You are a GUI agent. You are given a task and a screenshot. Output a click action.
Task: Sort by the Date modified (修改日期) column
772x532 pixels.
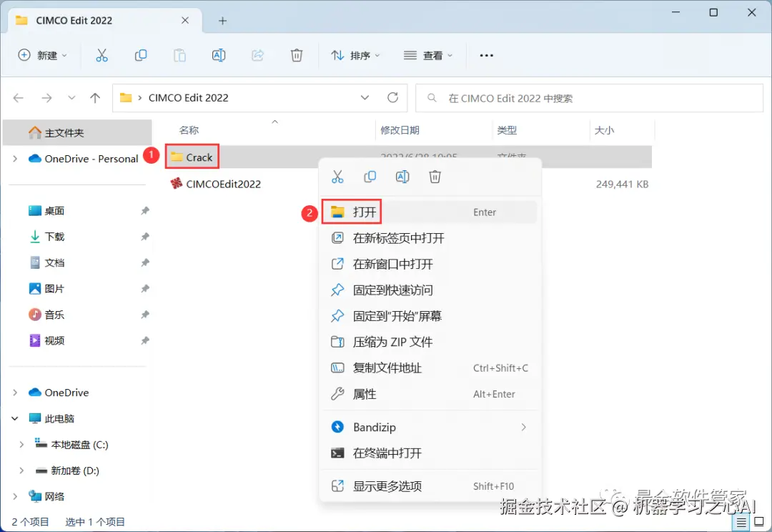coord(400,130)
